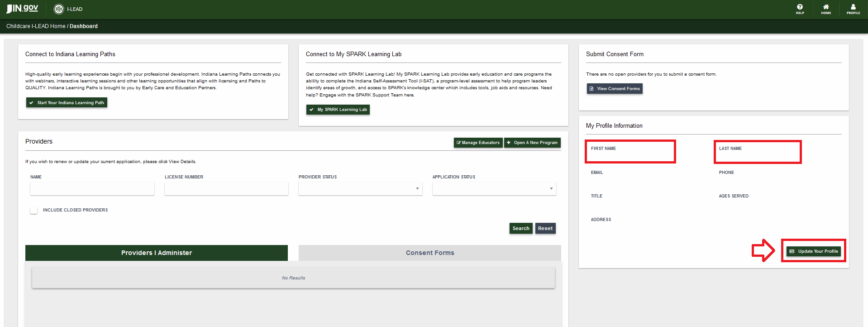Open the Help icon in header
The image size is (868, 327).
coord(800,9)
